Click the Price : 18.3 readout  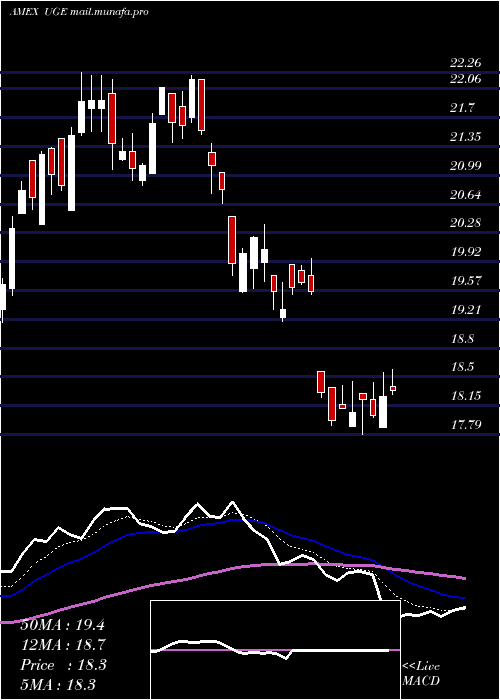coord(63,665)
